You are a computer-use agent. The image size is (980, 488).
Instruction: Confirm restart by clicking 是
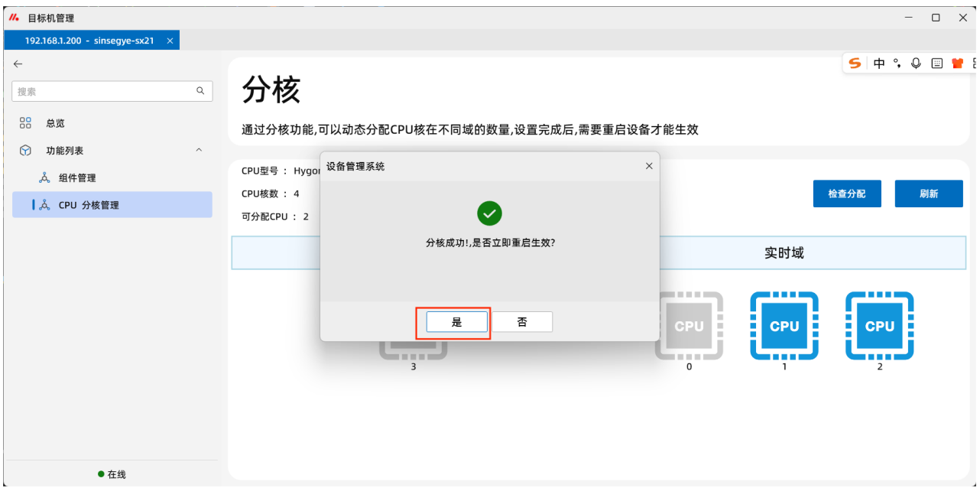pyautogui.click(x=457, y=322)
